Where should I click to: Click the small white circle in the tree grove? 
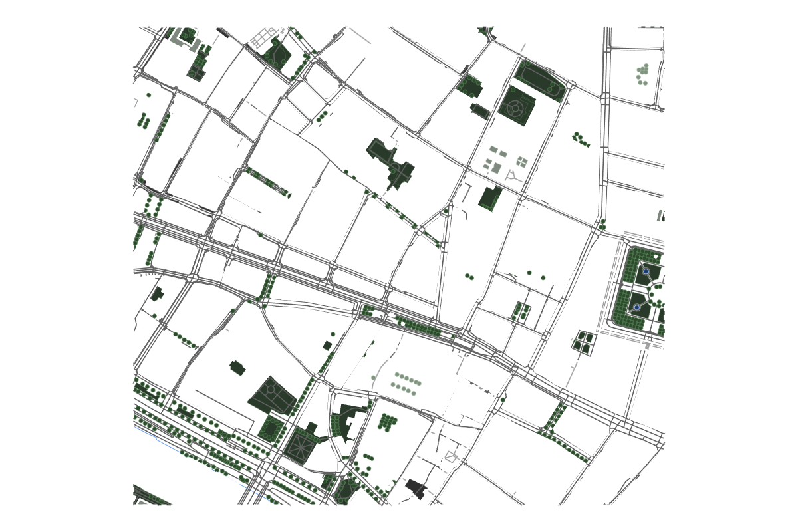point(656,256)
